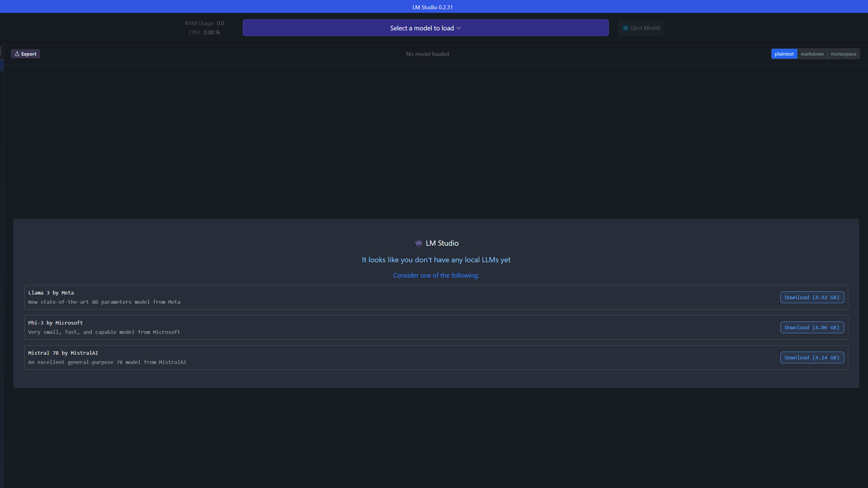
Task: Click the chevron arrow on model selector
Action: [x=459, y=28]
